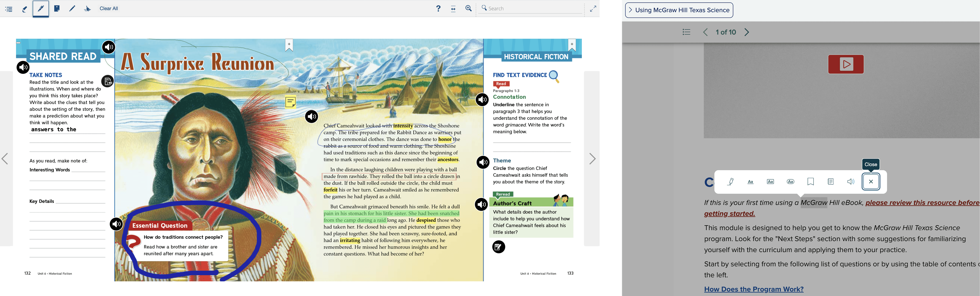Play audio for the Shared Read heading

109,47
